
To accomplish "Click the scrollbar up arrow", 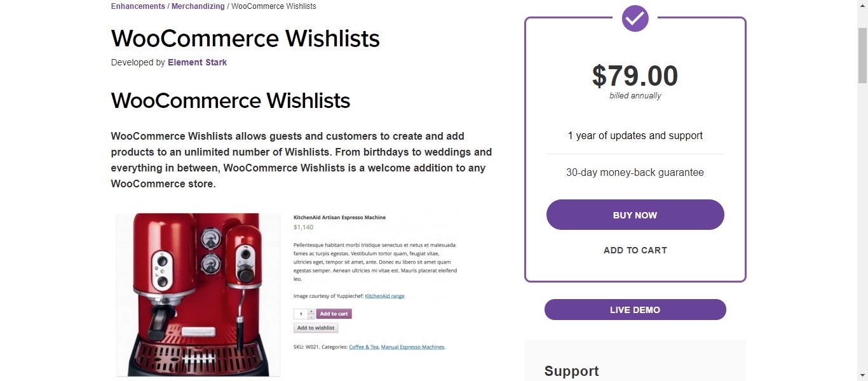I will pos(862,5).
